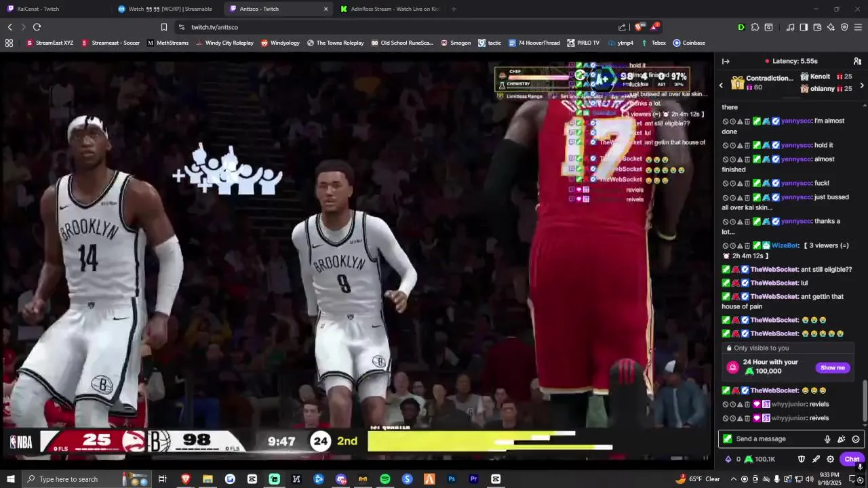The height and width of the screenshot is (488, 868).
Task: Click microphone icon in message box
Action: tap(827, 439)
